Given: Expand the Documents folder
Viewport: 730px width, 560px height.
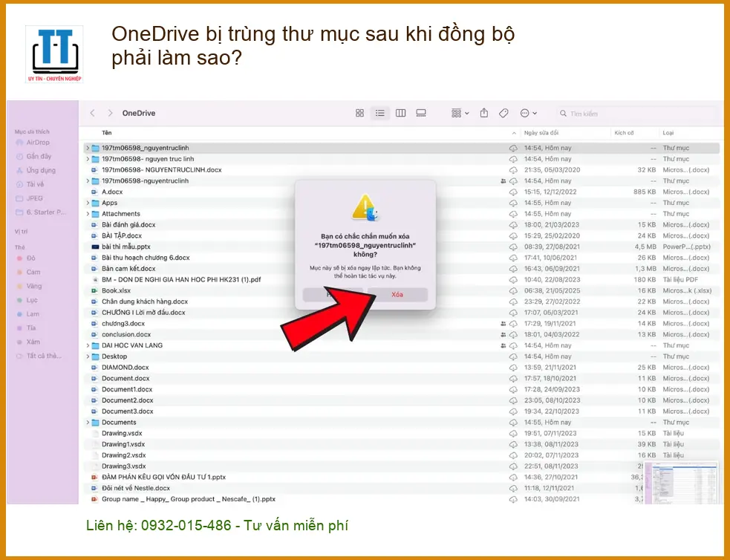Looking at the screenshot, I should [x=88, y=422].
